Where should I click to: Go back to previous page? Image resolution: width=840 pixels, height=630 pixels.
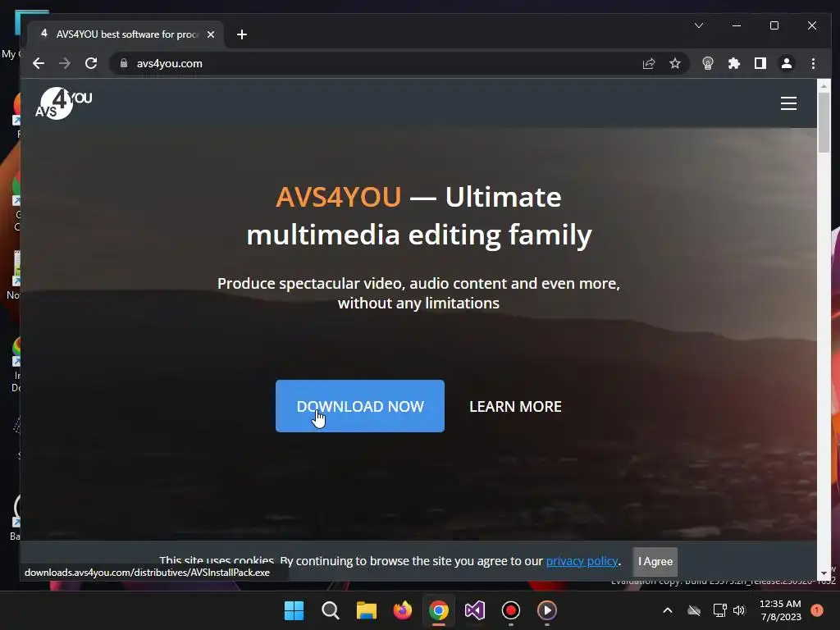pos(38,63)
